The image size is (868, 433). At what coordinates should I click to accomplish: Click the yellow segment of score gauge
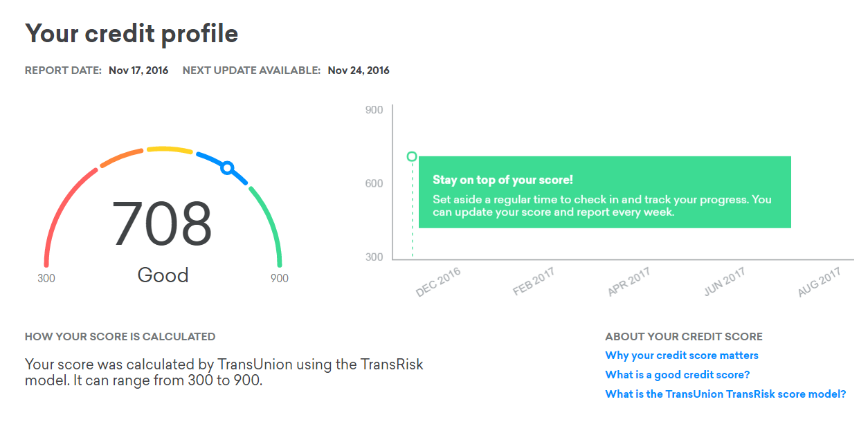(x=169, y=149)
